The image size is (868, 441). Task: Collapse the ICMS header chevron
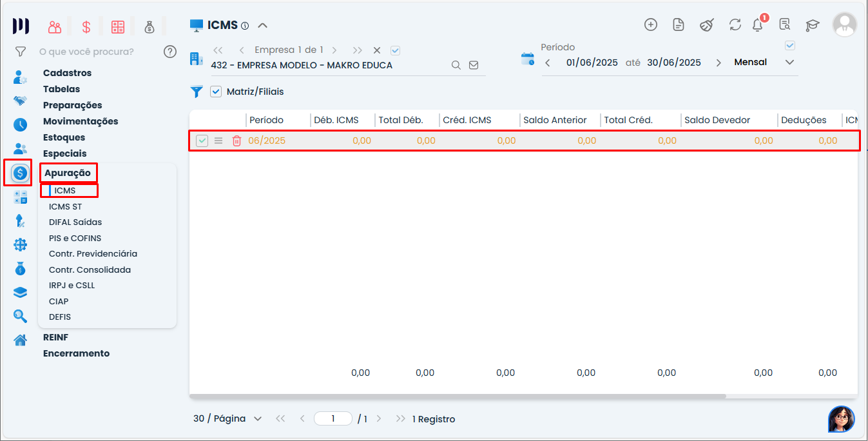(262, 26)
